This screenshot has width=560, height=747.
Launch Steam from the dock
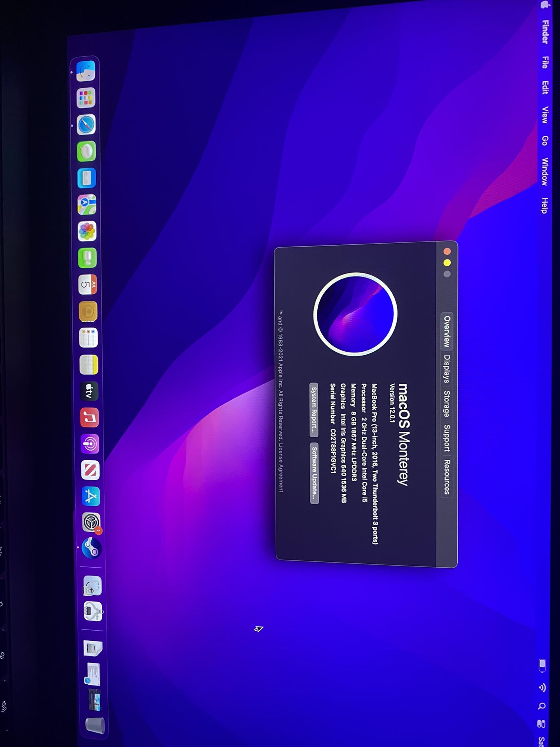coord(92,548)
